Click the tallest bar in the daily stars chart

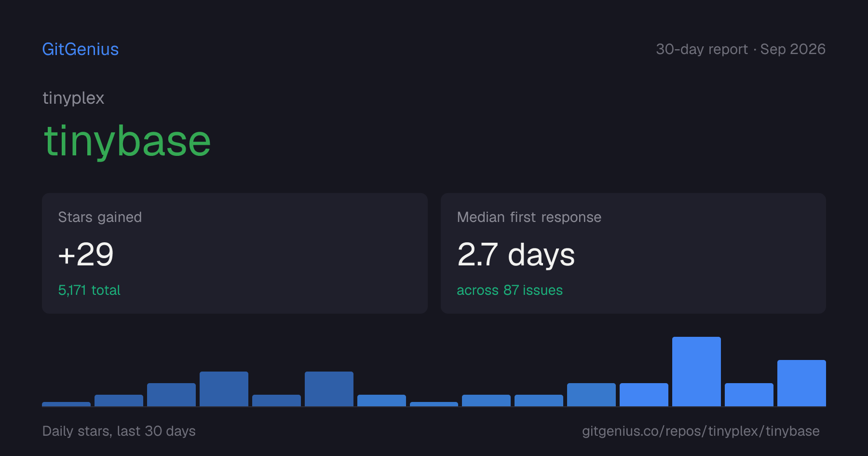(696, 372)
